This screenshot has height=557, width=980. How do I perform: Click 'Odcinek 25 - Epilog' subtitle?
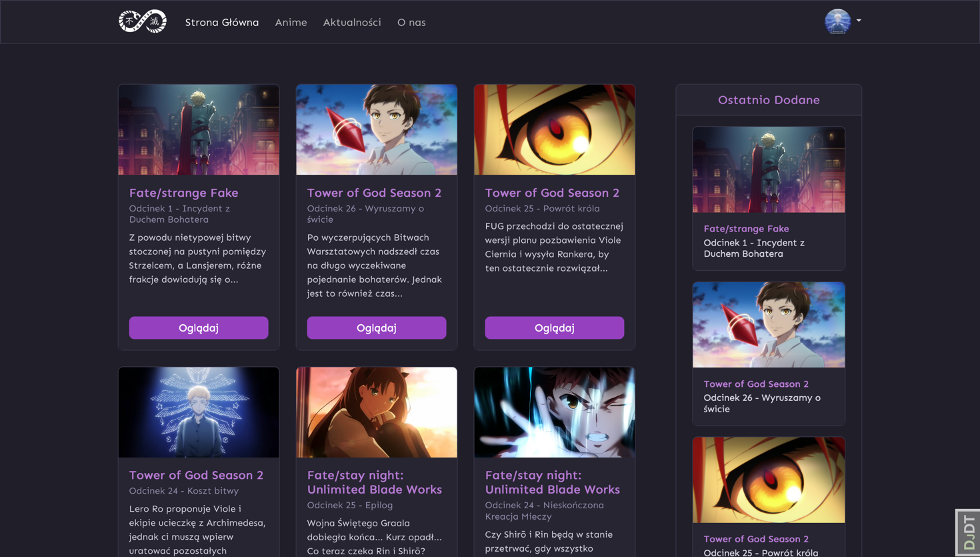[350, 506]
